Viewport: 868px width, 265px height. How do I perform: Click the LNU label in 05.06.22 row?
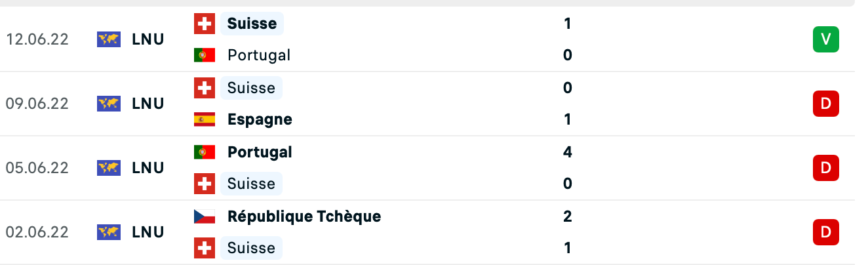(x=148, y=168)
